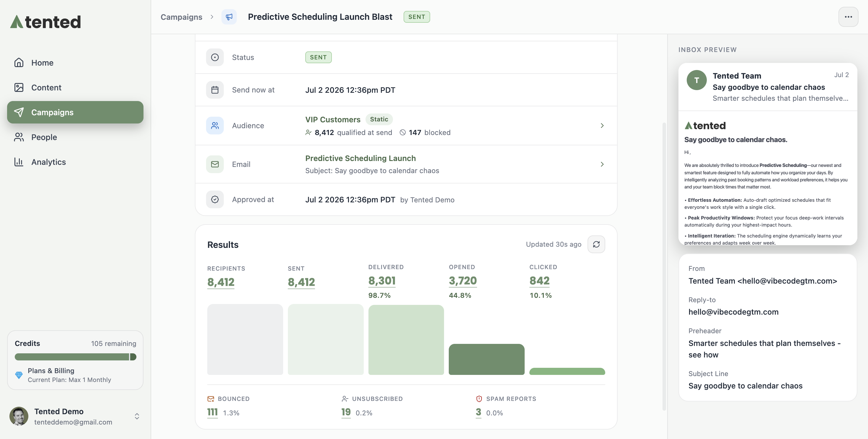Click the envelope icon in Email row
The width and height of the screenshot is (868, 439).
pyautogui.click(x=215, y=164)
